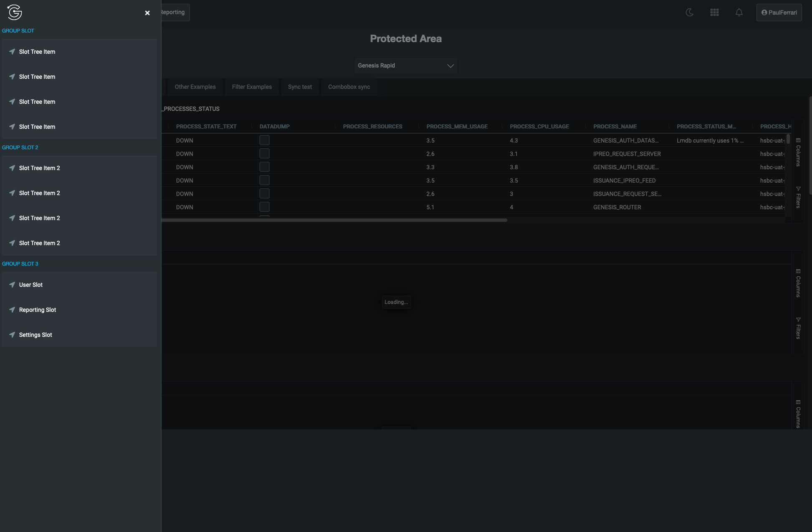The image size is (812, 532).
Task: Click GENESIS_ROUTER process name cell
Action: pos(617,207)
